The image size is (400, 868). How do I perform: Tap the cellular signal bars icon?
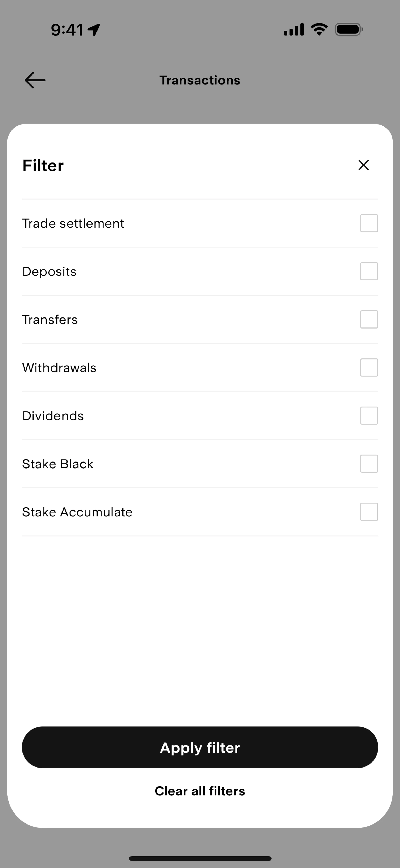pyautogui.click(x=294, y=29)
